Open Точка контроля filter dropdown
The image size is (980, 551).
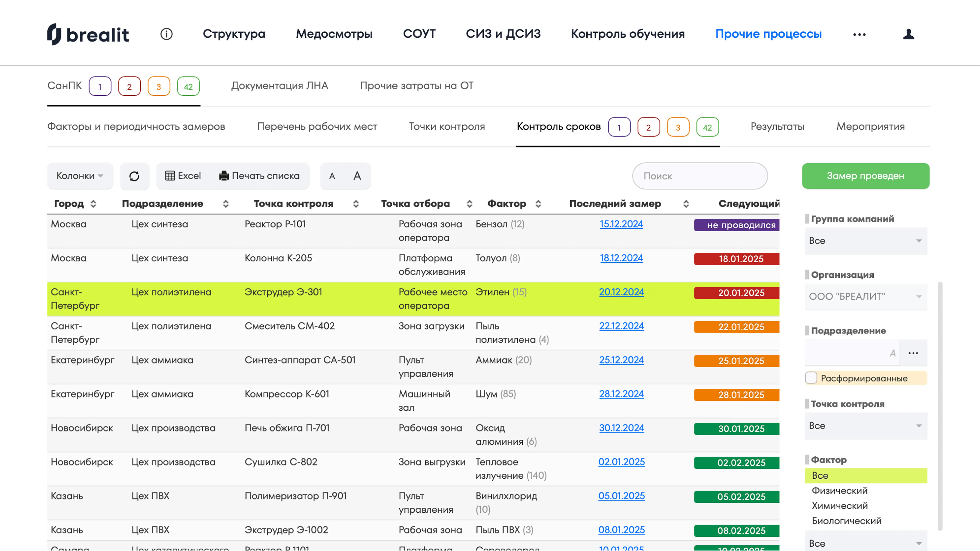click(x=865, y=426)
